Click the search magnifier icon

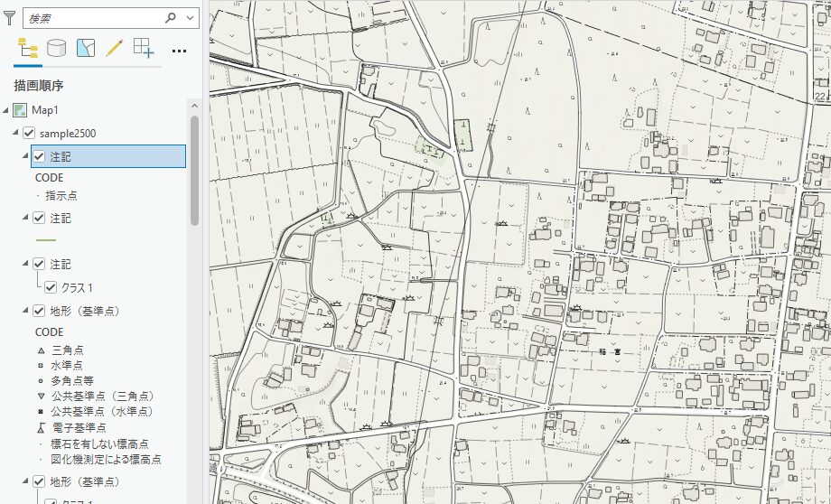coord(171,18)
